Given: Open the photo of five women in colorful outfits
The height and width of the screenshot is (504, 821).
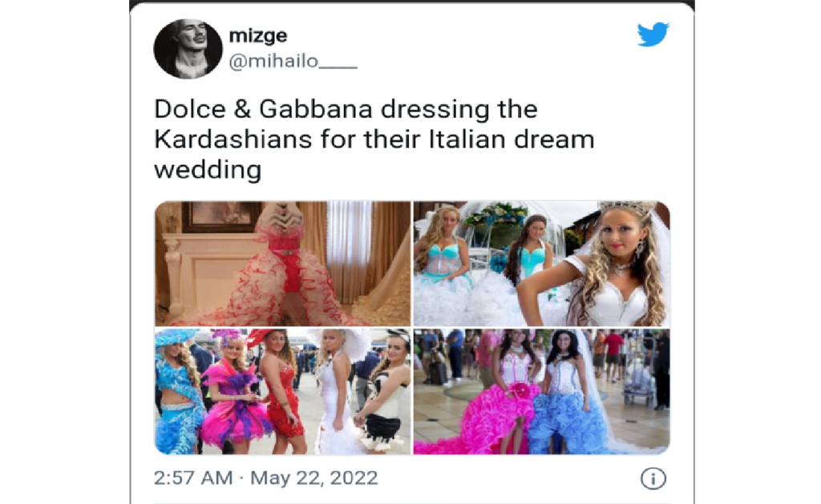Looking at the screenshot, I should tap(283, 392).
